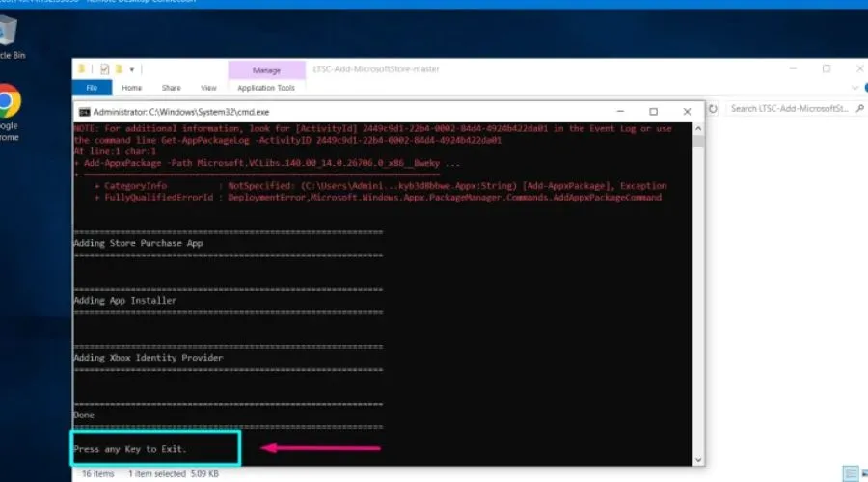This screenshot has width=868, height=482.
Task: Click the cmd.exe title bar icon
Action: (x=84, y=111)
